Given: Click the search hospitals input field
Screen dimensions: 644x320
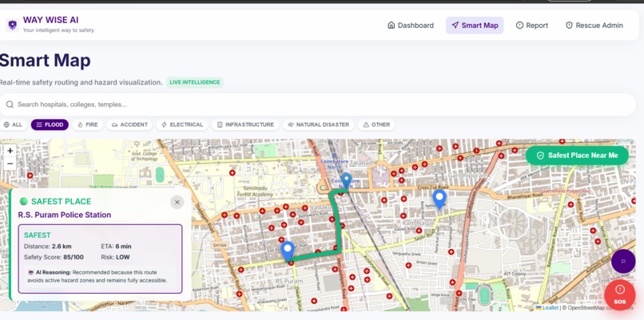Looking at the screenshot, I should click(x=317, y=105).
